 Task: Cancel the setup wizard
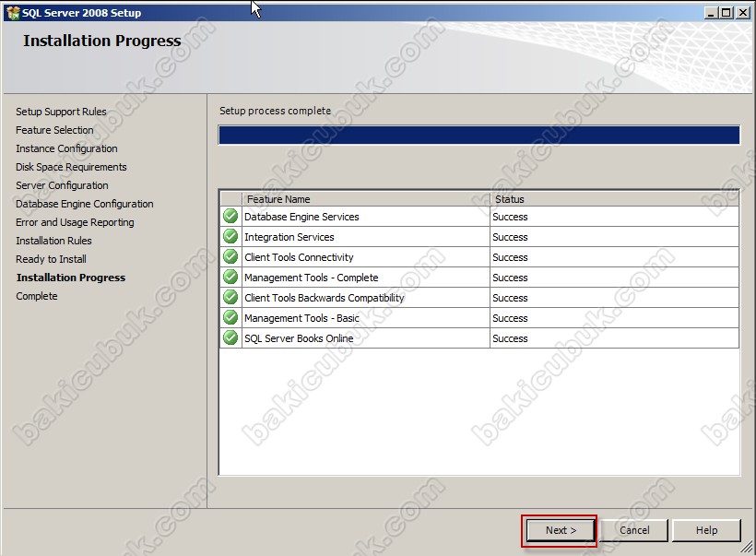click(x=634, y=530)
